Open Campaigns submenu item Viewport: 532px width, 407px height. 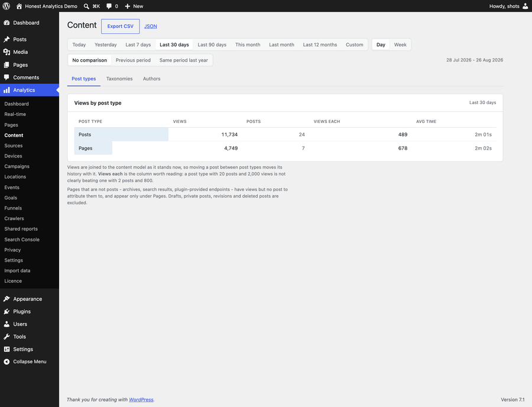[x=17, y=166]
